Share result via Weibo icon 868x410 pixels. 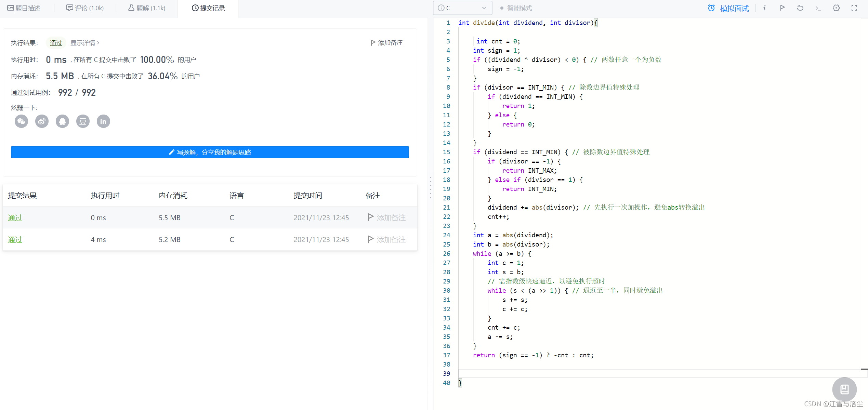pos(42,121)
